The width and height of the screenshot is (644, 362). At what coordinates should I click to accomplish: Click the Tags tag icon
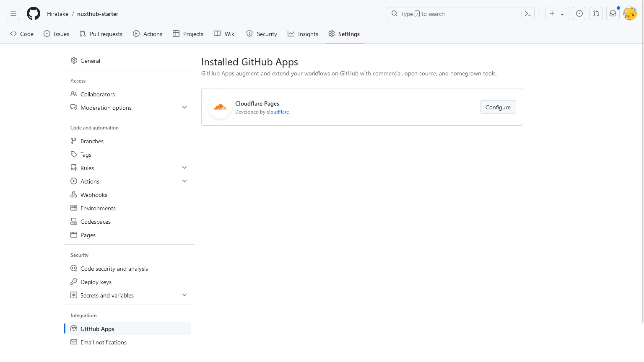74,154
